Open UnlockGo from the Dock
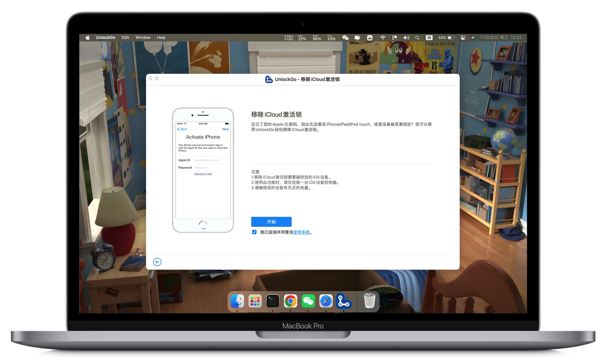This screenshot has height=364, width=607. pos(344,301)
